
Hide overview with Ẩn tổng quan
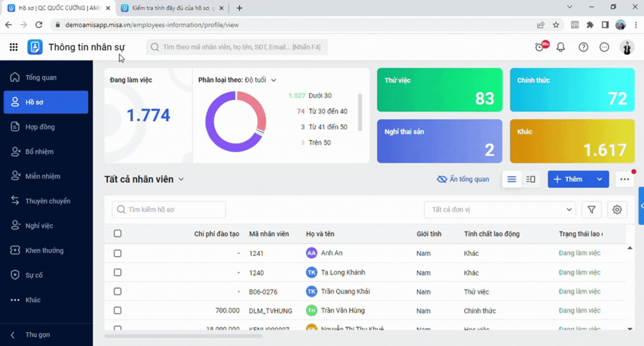coord(463,179)
